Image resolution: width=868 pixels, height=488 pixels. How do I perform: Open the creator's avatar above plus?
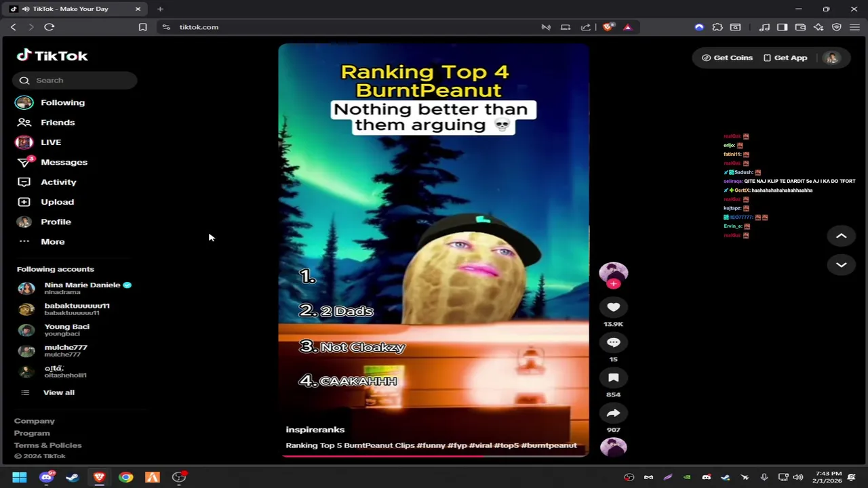pyautogui.click(x=613, y=272)
